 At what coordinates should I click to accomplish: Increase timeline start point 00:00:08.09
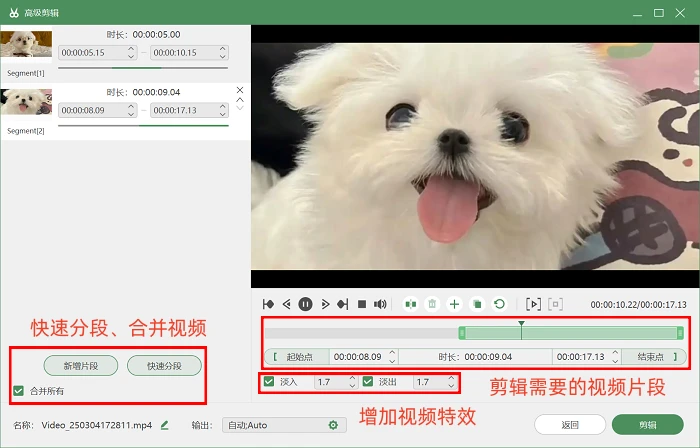click(x=392, y=353)
